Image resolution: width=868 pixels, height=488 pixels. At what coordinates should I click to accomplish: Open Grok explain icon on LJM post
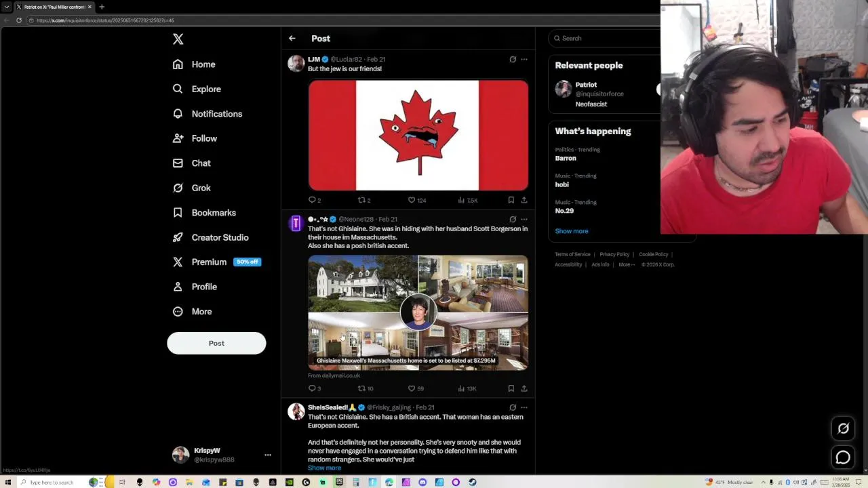pos(513,59)
